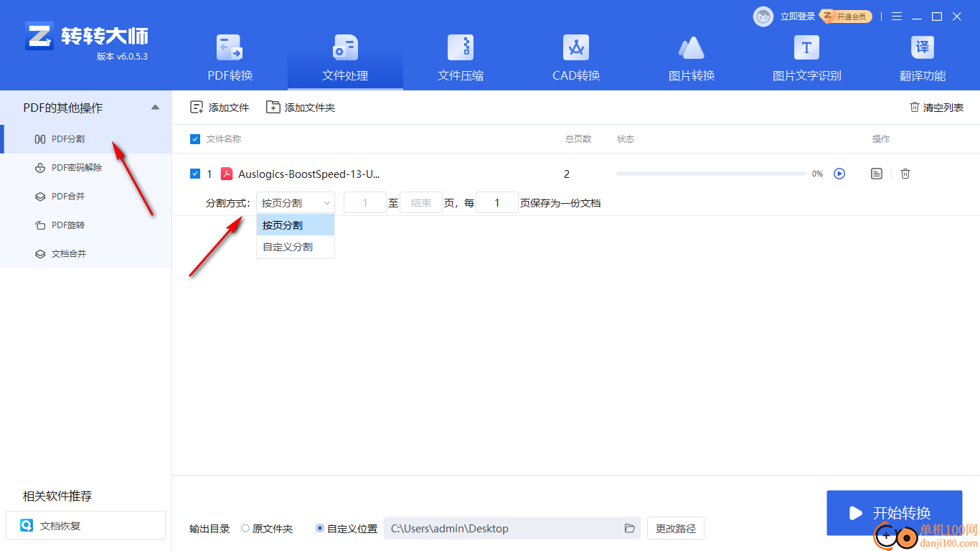Collapse the PDF的其他操作 section
Viewport: 980px width, 551px height.
155,108
